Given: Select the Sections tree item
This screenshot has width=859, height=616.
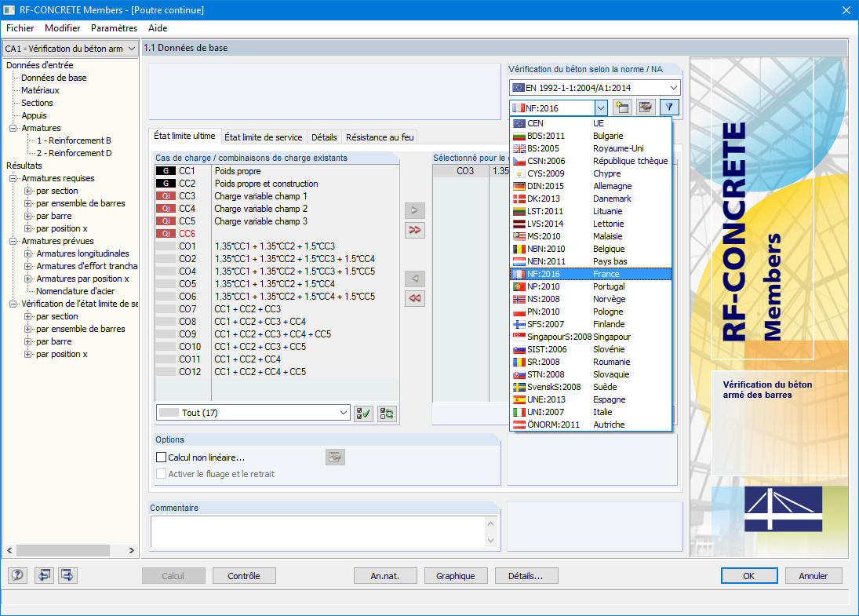Looking at the screenshot, I should pos(37,103).
